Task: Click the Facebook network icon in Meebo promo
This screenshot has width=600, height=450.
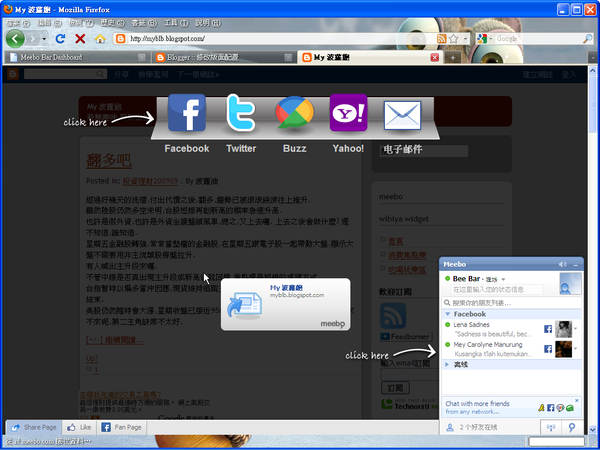Action: pyautogui.click(x=551, y=408)
